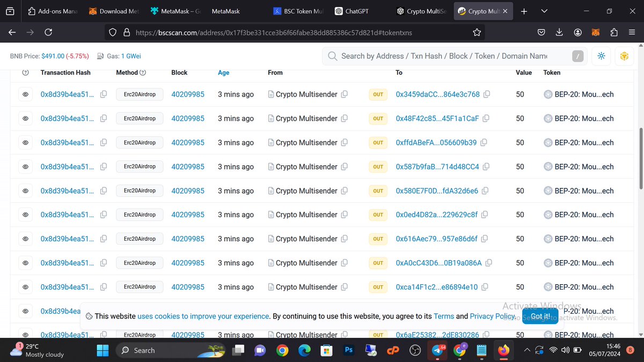Show hidden system tray icons chevron
Screen dimensions: 644x362
pos(528,350)
